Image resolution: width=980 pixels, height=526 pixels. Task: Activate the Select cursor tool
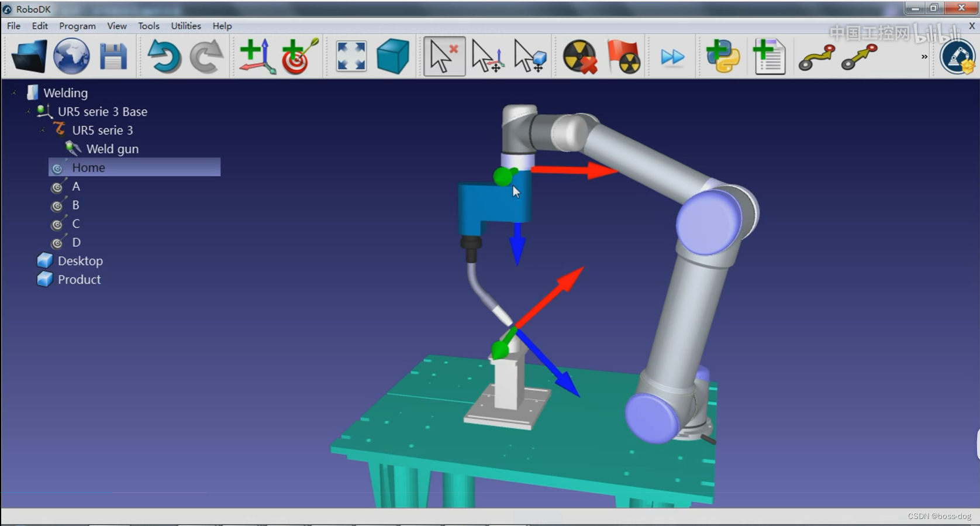click(x=444, y=57)
